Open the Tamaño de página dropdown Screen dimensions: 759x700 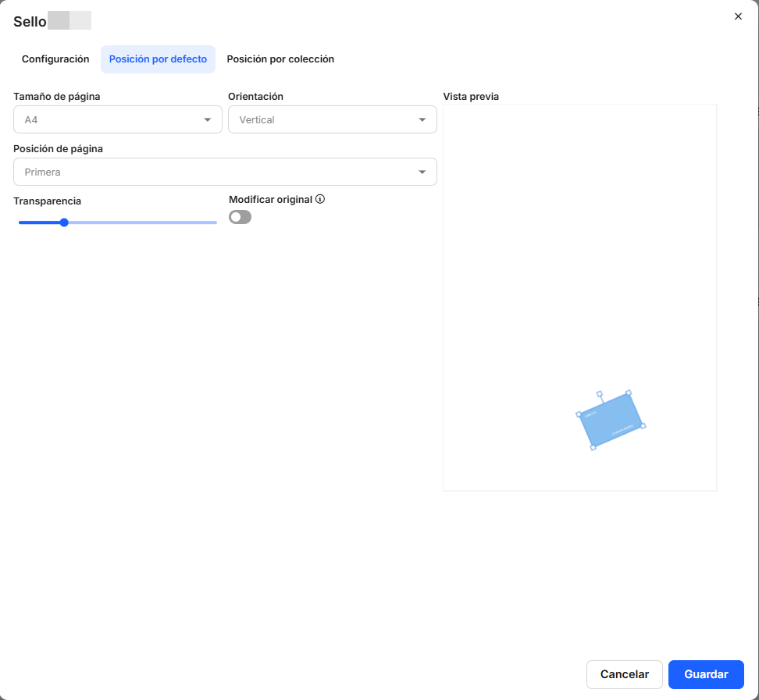pyautogui.click(x=118, y=119)
